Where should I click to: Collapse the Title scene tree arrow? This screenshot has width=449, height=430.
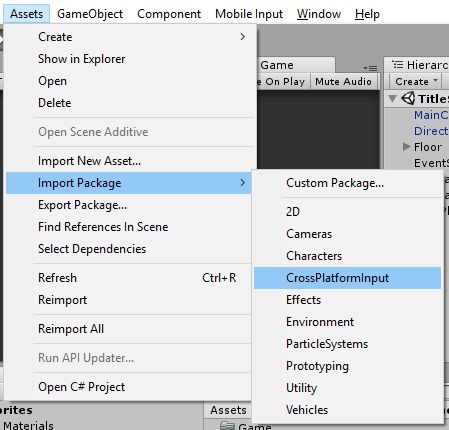point(393,99)
